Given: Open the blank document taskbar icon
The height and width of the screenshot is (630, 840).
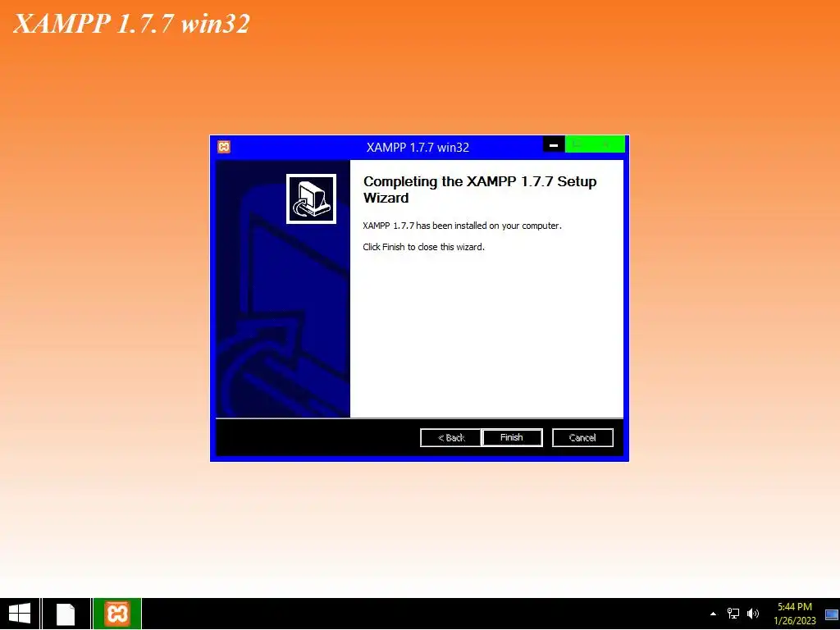Looking at the screenshot, I should tap(66, 614).
